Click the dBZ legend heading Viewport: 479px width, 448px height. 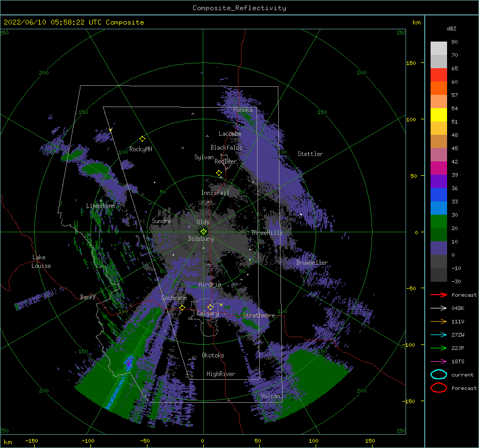pos(451,28)
